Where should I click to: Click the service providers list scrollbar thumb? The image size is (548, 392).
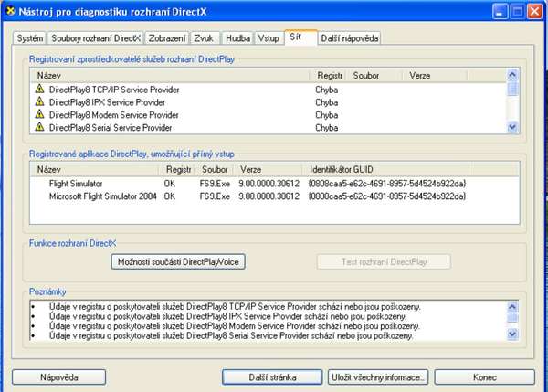(512, 88)
